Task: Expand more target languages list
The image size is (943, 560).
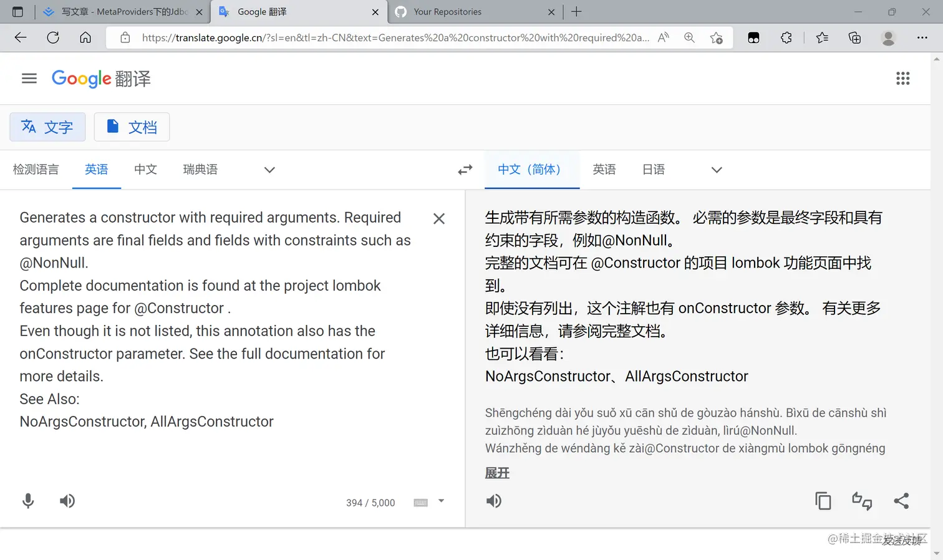Action: pos(717,170)
